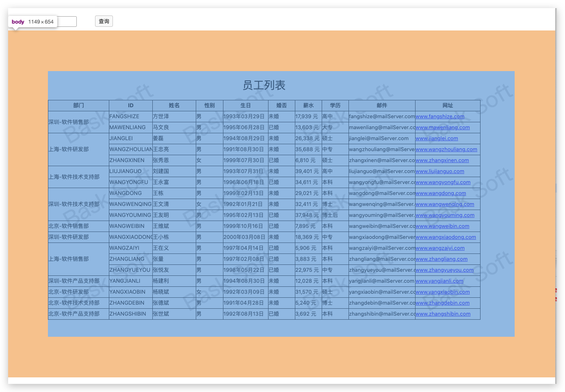The image size is (565, 392).
Task: Open the www.fangshize.com link
Action: click(x=440, y=117)
